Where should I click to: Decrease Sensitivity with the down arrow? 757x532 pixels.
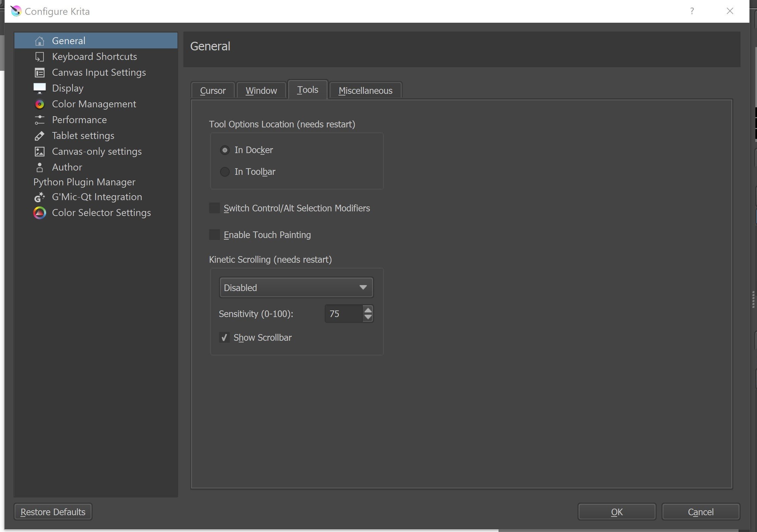pyautogui.click(x=368, y=317)
